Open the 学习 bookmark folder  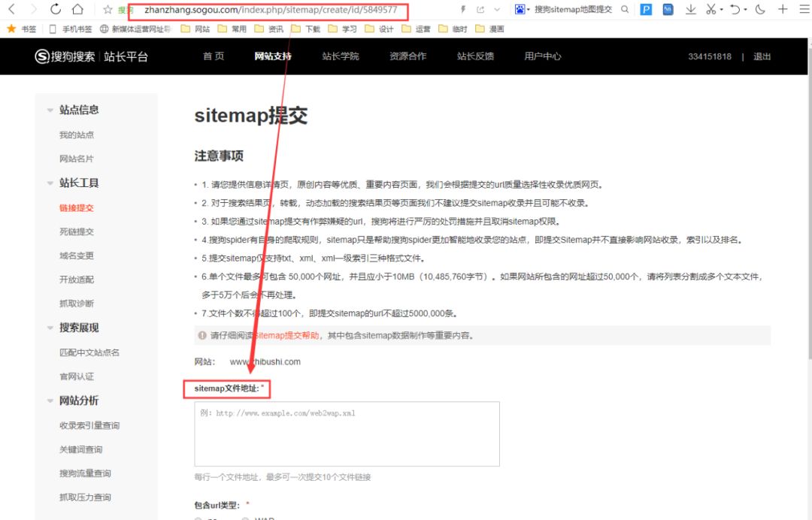point(342,29)
